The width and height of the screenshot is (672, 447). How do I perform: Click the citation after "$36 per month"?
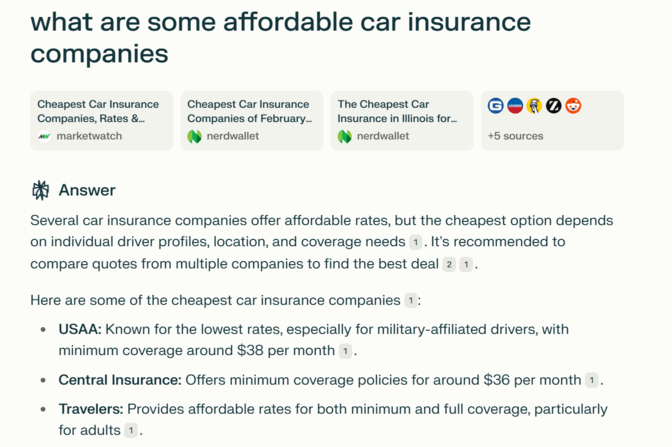tap(592, 380)
